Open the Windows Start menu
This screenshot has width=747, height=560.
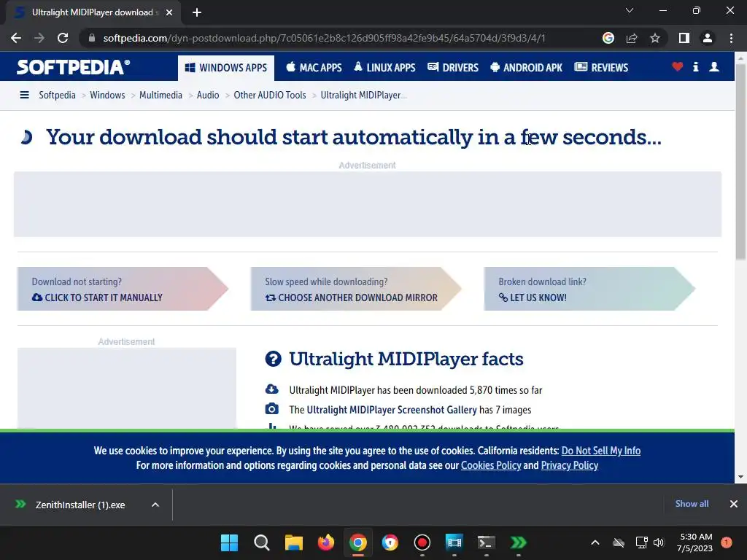click(x=229, y=542)
